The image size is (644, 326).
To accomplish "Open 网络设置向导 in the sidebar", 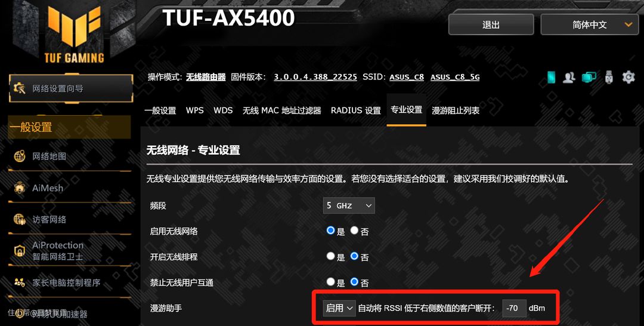I will click(x=70, y=88).
